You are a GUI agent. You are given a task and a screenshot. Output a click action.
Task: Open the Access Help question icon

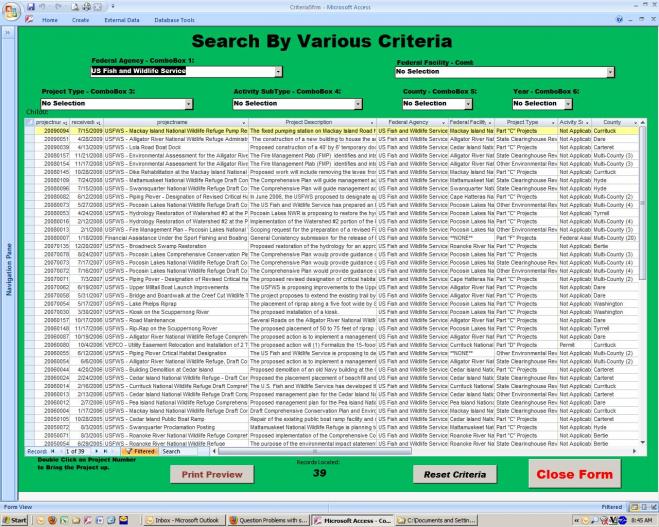[x=619, y=19]
